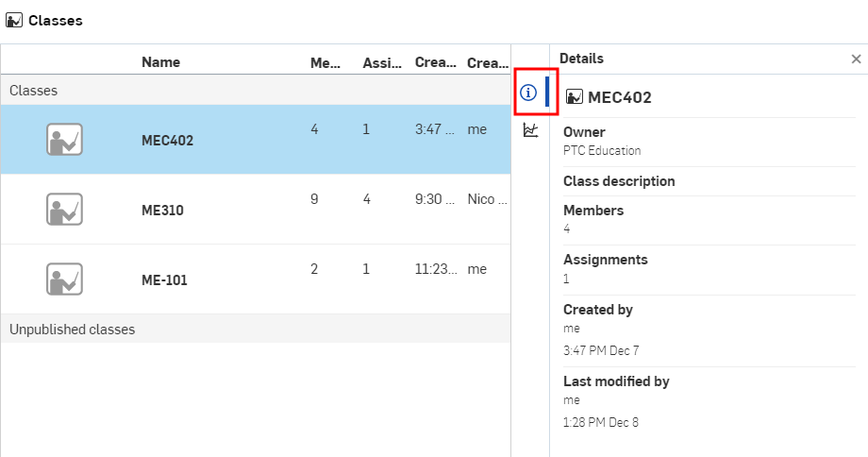Click the ME310 class icon
The image size is (868, 457).
pyautogui.click(x=64, y=210)
